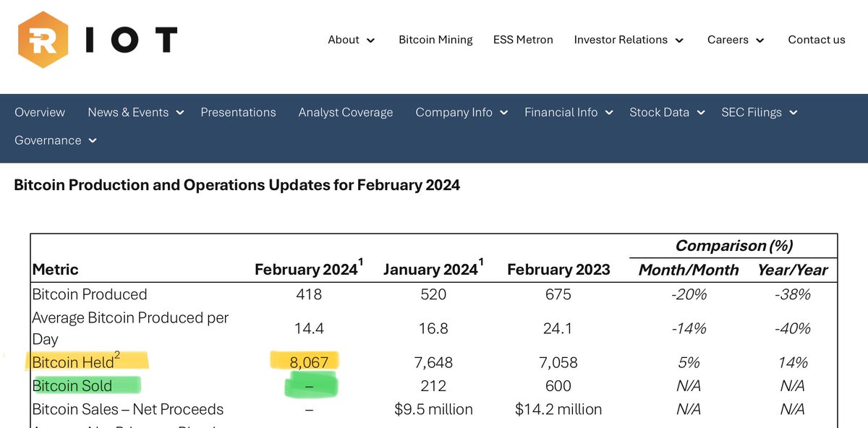Select the Overview tab
The image size is (868, 428).
click(40, 112)
